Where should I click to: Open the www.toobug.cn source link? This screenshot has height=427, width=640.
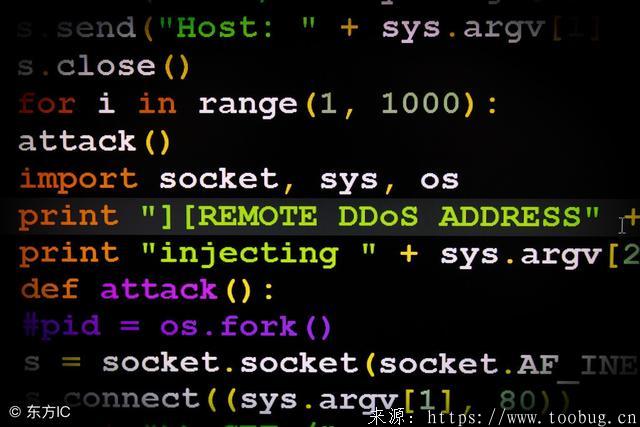[531, 418]
